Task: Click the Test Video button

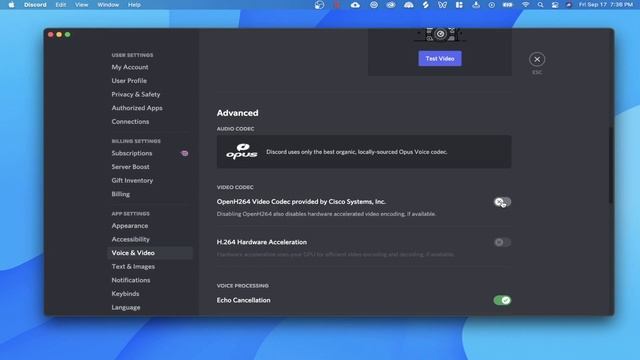Action: tap(440, 58)
